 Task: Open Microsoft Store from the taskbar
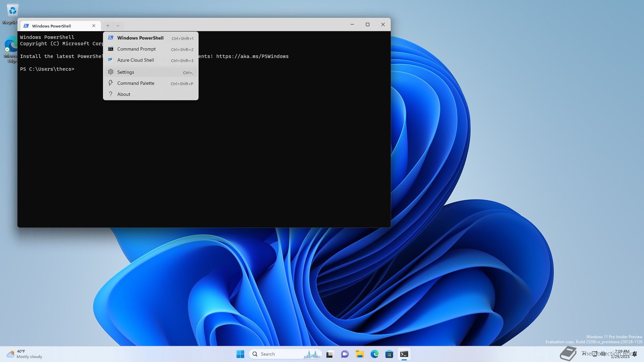coord(389,354)
